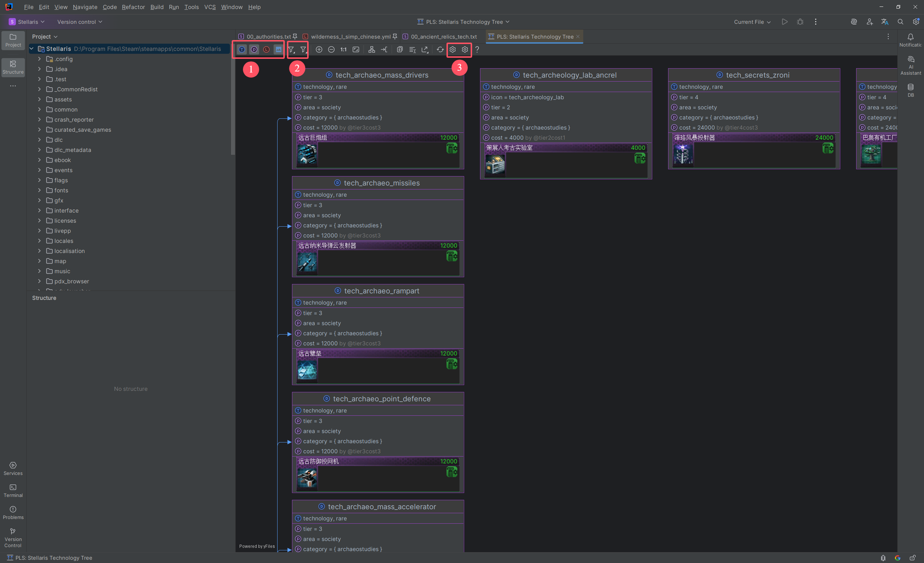
Task: Expand the common folder
Action: [x=39, y=109]
